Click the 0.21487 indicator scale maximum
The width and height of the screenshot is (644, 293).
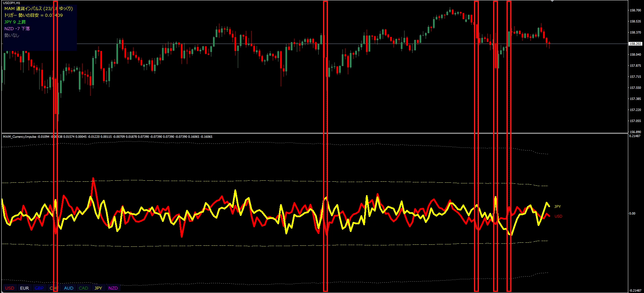[635, 136]
